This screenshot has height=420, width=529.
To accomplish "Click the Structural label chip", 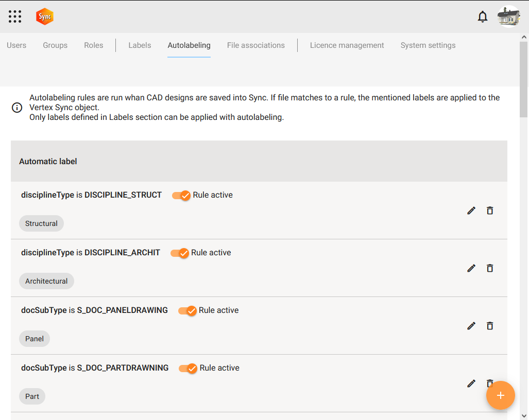I will [41, 223].
